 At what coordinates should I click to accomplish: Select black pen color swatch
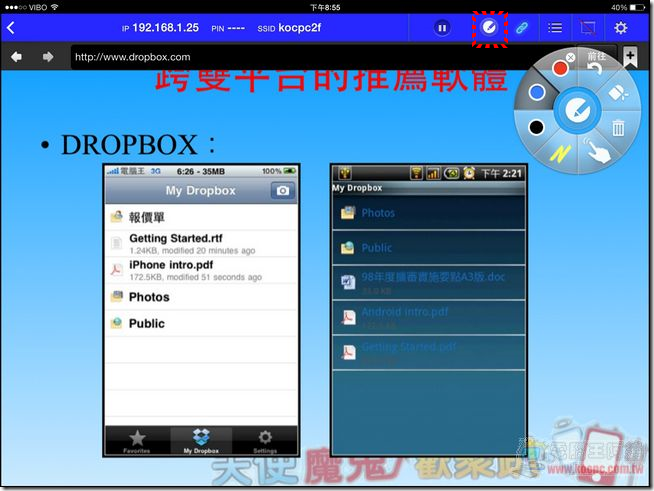pyautogui.click(x=536, y=127)
